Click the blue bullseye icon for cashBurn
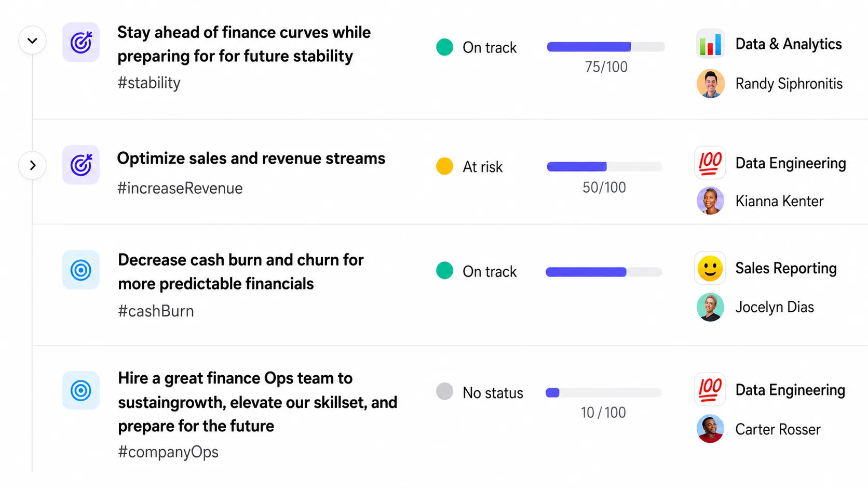 coord(81,270)
